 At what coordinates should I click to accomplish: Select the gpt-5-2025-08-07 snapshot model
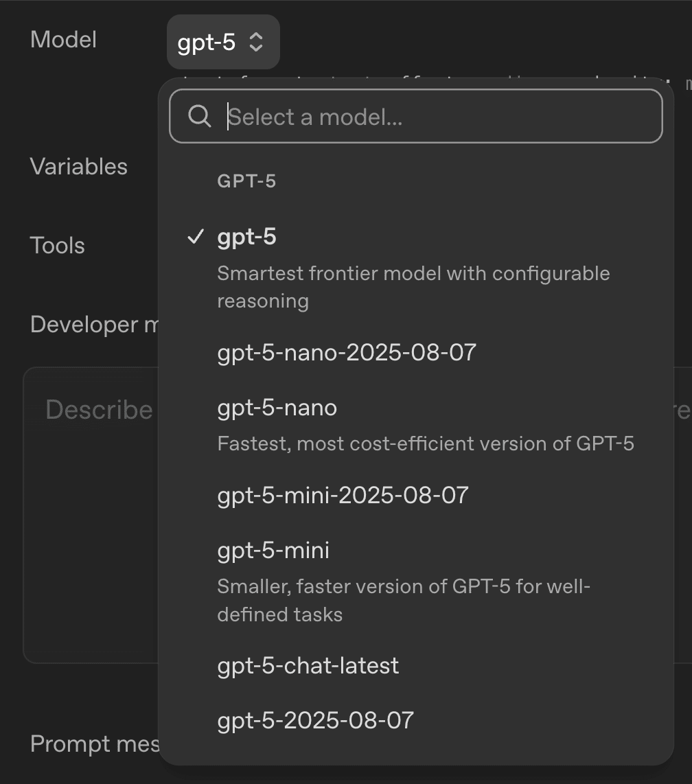click(315, 720)
